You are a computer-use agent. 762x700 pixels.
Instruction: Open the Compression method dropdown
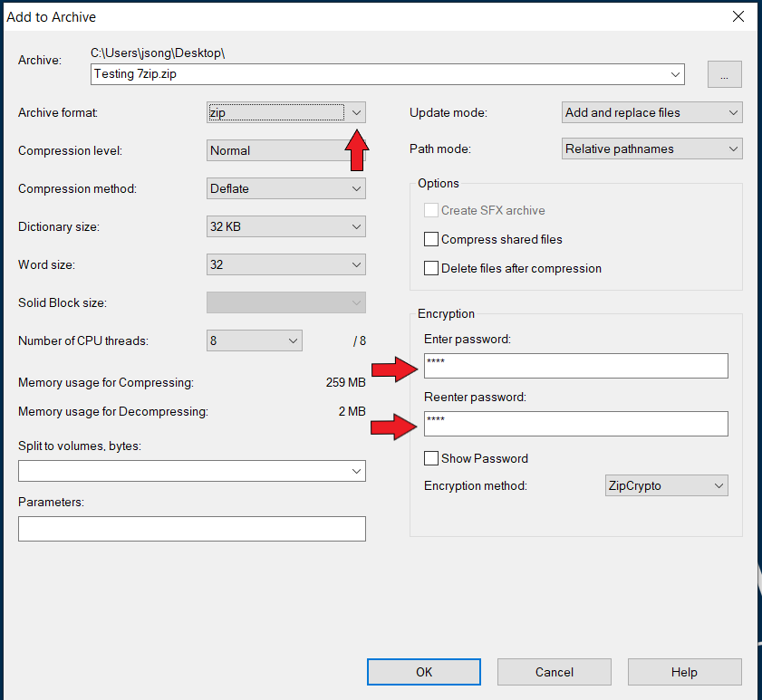[285, 188]
